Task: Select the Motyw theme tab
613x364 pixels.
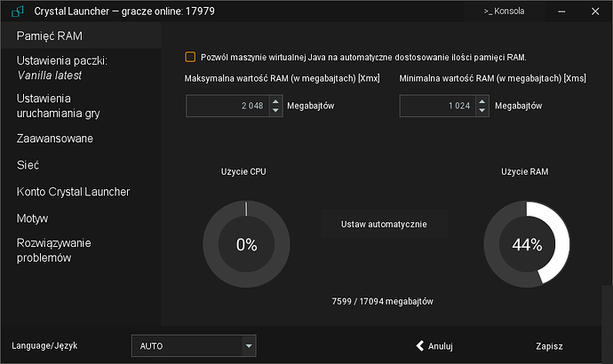Action: coord(32,218)
